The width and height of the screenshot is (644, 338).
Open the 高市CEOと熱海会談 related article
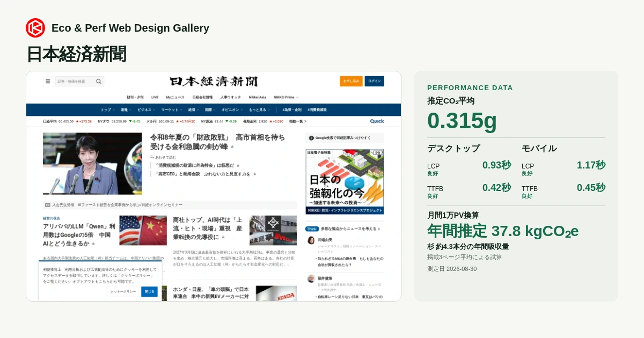click(x=203, y=174)
